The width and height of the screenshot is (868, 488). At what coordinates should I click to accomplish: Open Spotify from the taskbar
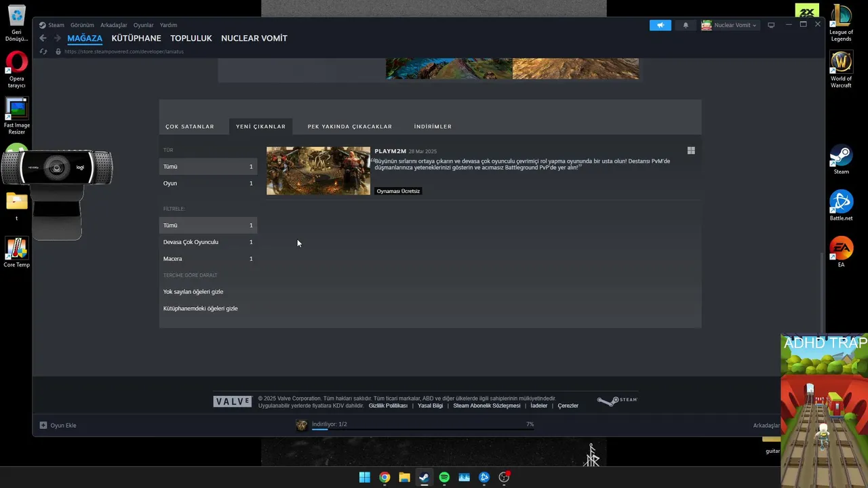pyautogui.click(x=444, y=477)
